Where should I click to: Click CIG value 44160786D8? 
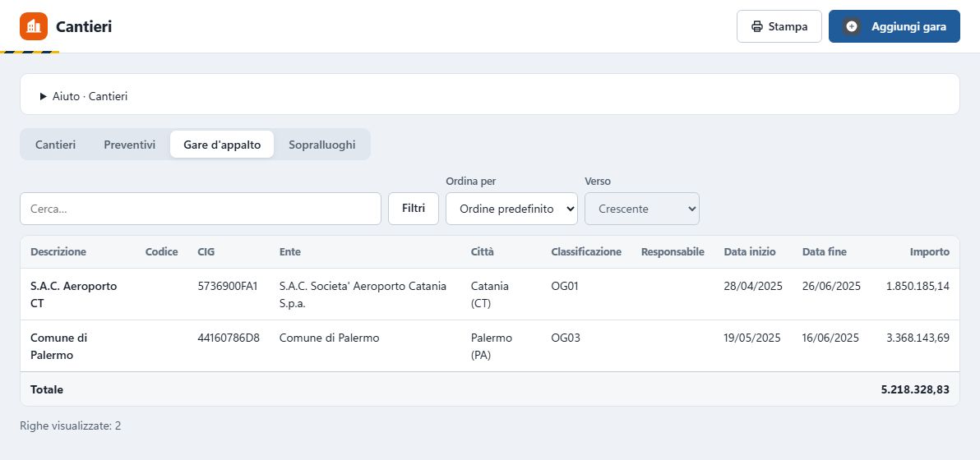(x=228, y=338)
